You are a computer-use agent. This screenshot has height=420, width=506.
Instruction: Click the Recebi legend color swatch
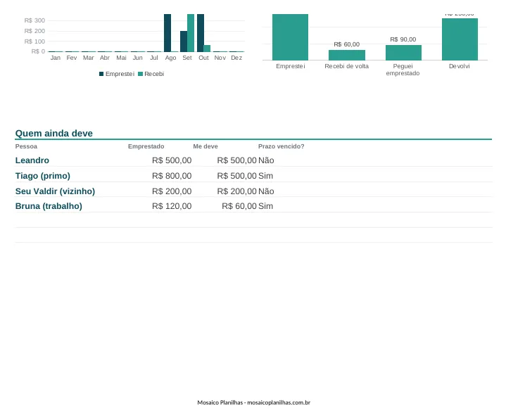point(140,74)
